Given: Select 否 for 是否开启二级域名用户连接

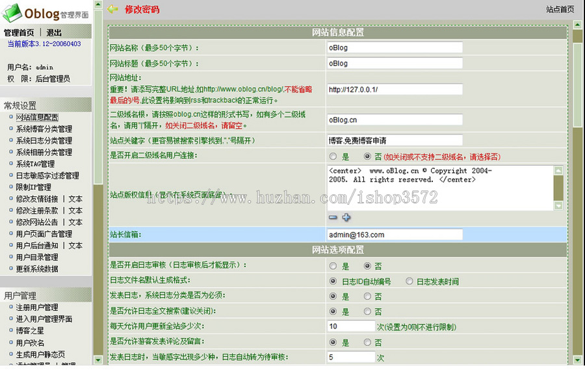Looking at the screenshot, I should [x=367, y=157].
